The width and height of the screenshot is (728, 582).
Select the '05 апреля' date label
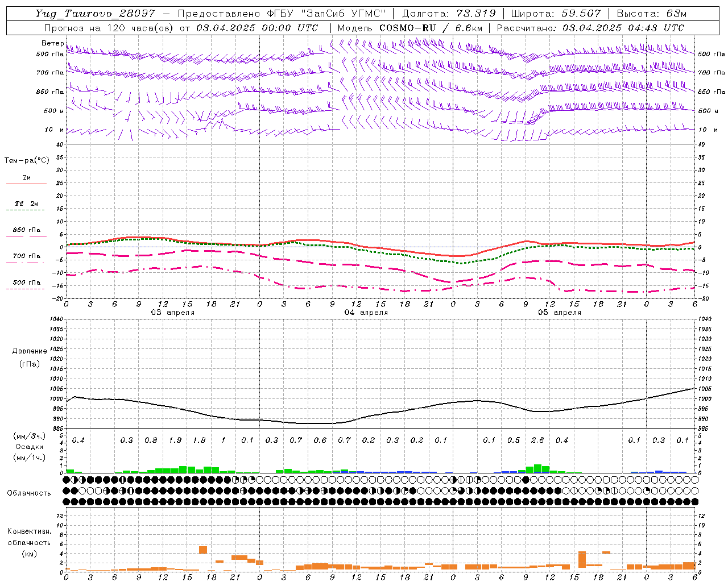[x=560, y=313]
